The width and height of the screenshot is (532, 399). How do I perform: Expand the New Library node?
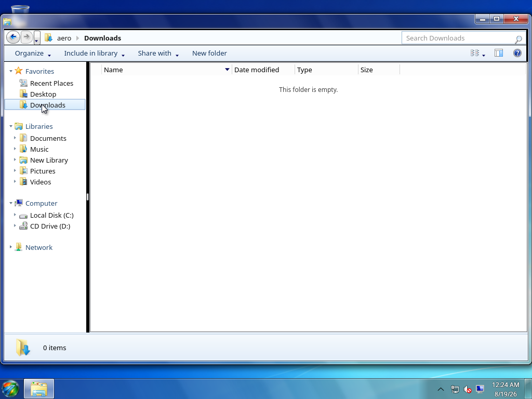pos(15,159)
